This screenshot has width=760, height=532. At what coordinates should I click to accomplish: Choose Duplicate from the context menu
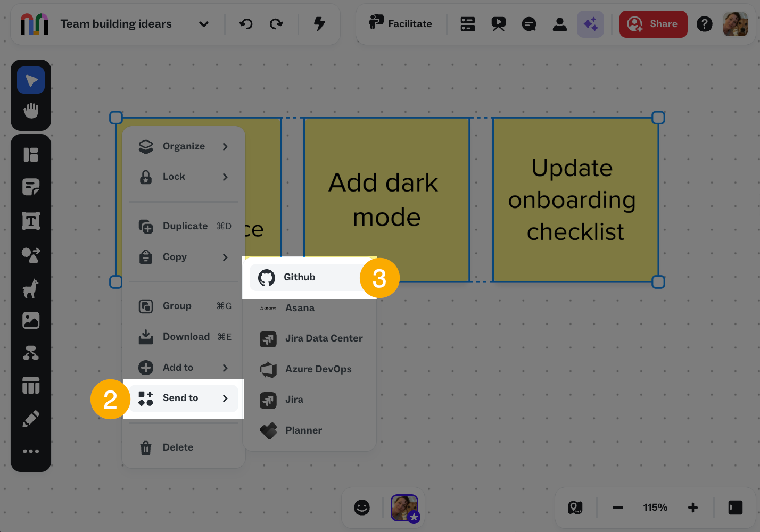tap(184, 226)
